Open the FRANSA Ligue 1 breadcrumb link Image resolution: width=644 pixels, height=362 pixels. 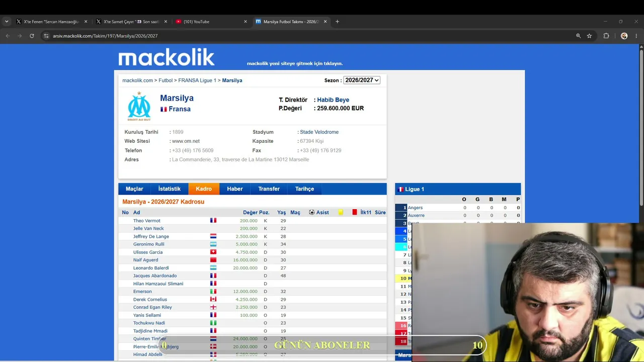point(197,80)
